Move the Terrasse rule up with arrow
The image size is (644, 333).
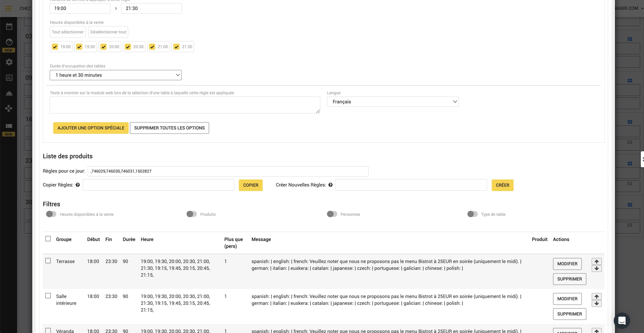[597, 261]
